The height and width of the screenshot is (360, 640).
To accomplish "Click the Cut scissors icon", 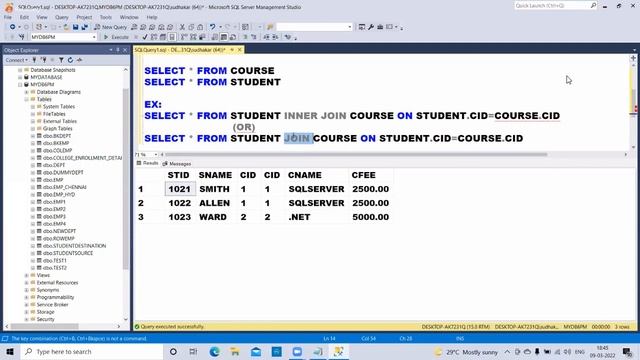I will click(x=182, y=27).
